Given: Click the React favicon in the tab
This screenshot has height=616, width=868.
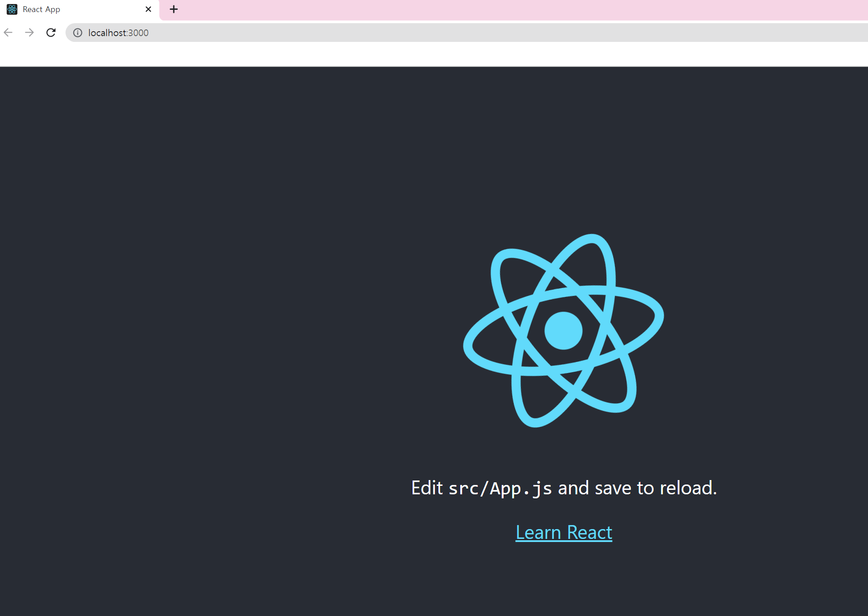Looking at the screenshot, I should pos(12,9).
